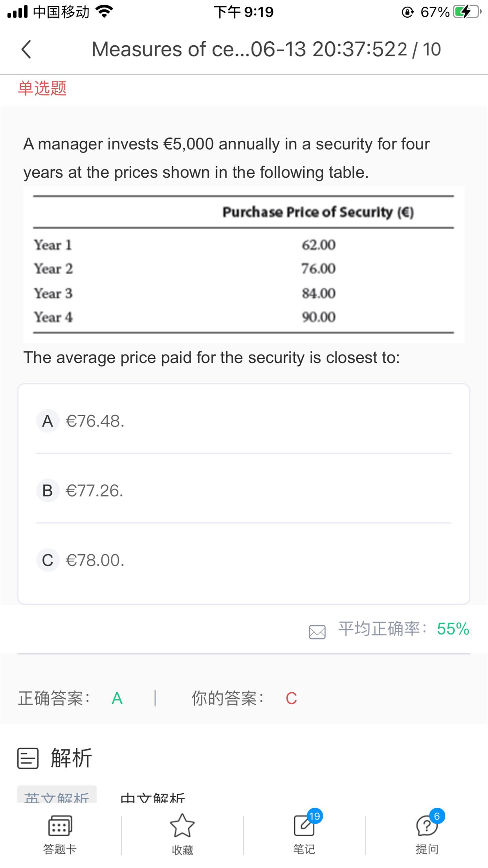The width and height of the screenshot is (488, 868).
Task: Select option C circle
Action: point(48,560)
